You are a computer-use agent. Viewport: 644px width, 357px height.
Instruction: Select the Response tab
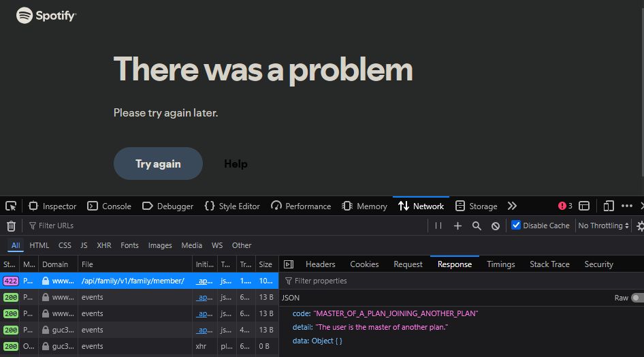click(x=455, y=264)
